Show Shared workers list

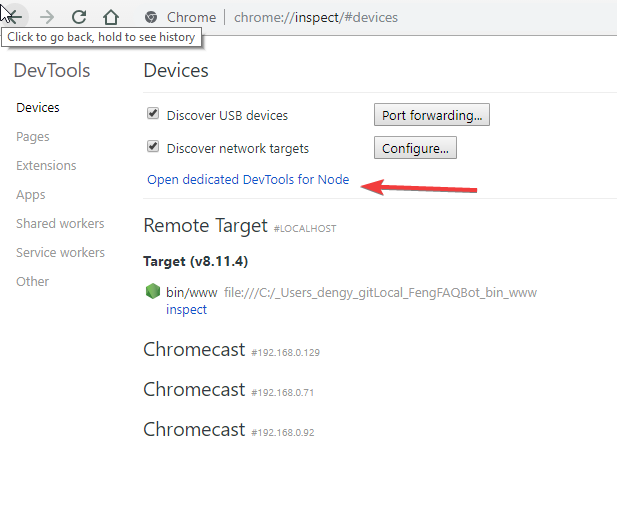pyautogui.click(x=60, y=223)
